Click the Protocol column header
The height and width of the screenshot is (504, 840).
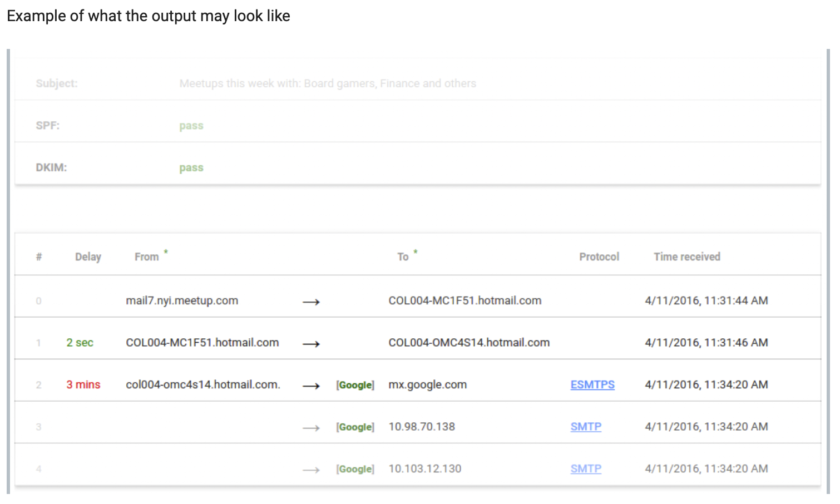coord(599,257)
